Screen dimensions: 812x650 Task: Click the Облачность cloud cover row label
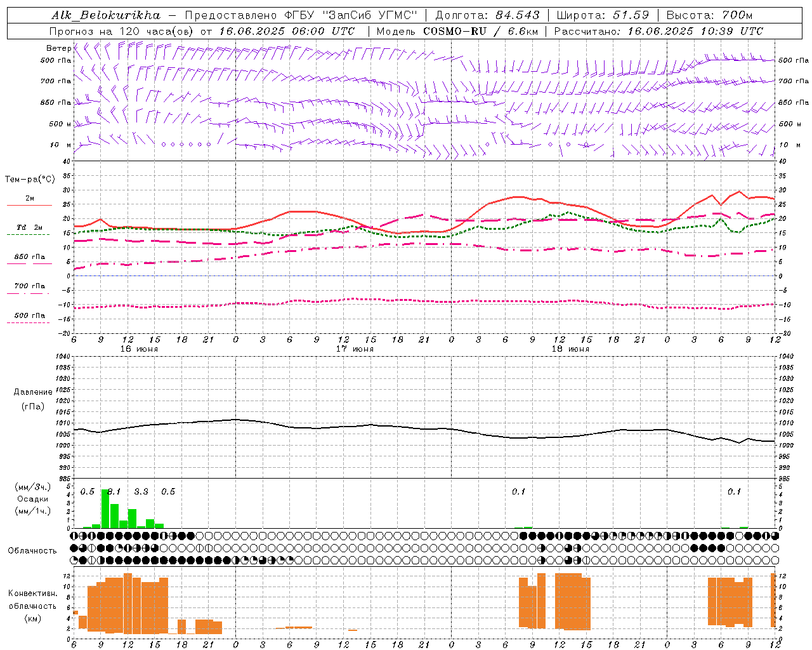(32, 551)
